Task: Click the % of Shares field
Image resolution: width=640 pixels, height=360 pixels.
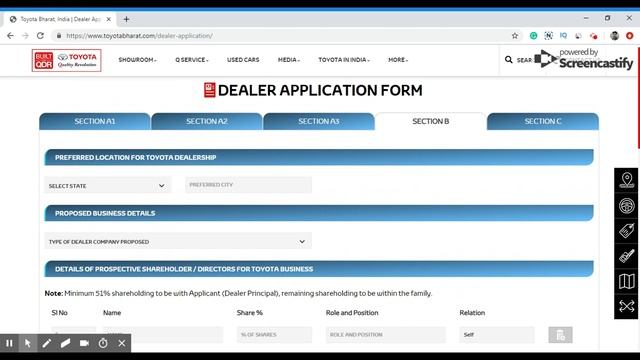Action: (x=274, y=335)
